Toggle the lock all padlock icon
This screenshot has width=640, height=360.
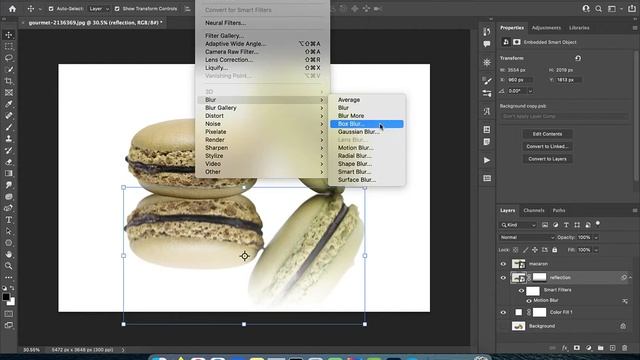(x=554, y=250)
